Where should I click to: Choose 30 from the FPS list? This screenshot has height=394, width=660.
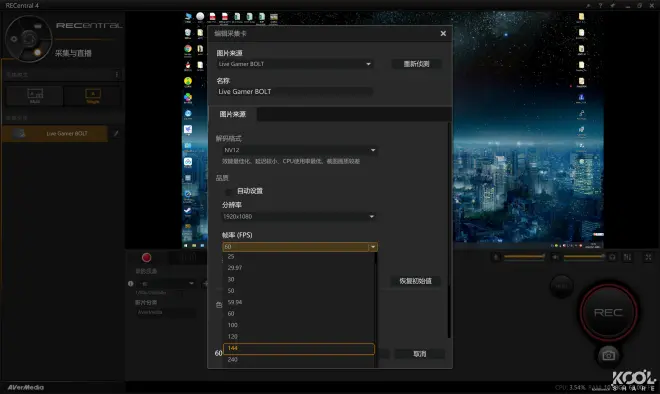click(298, 279)
